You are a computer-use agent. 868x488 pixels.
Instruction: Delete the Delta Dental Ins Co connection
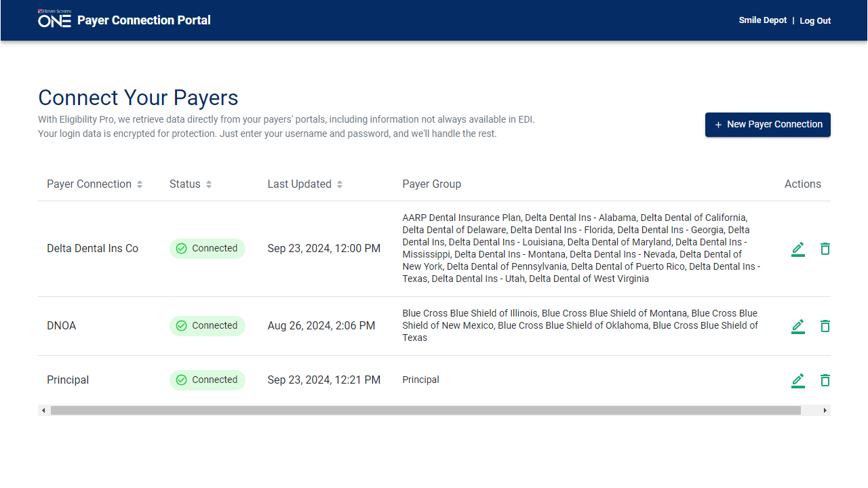[825, 249]
